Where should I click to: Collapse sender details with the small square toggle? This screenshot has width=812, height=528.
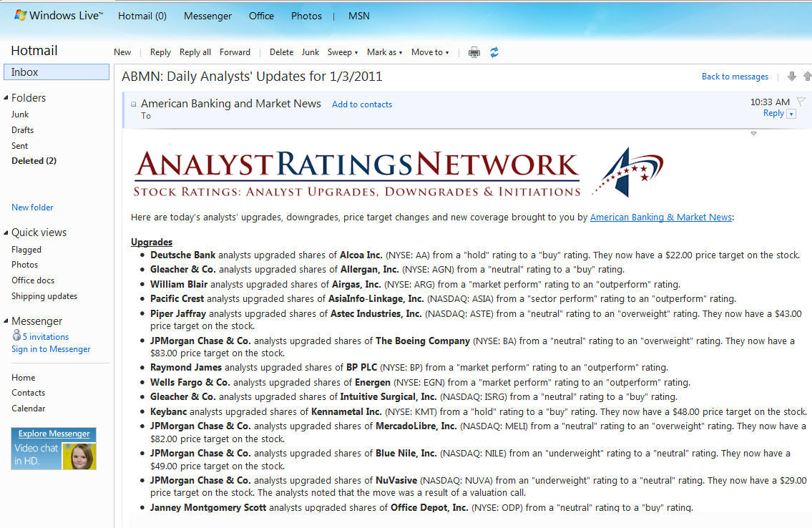[x=134, y=104]
